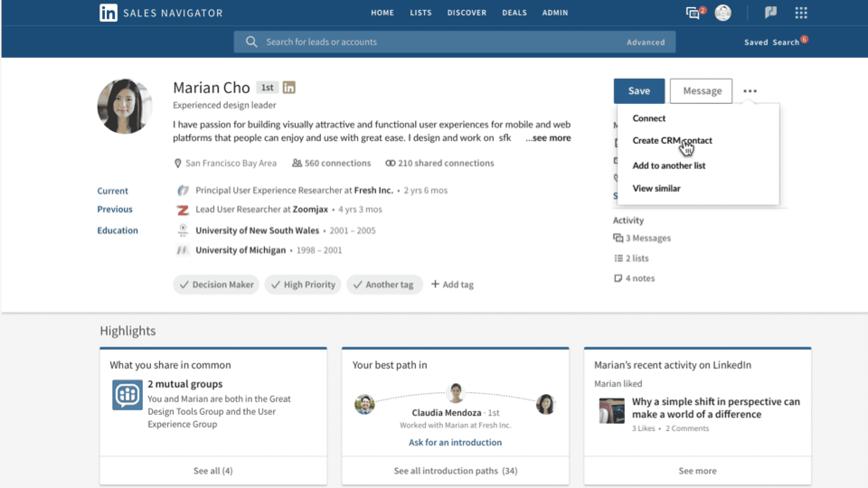Open the Messages panel icon
This screenshot has width=868, height=488.
[694, 12]
